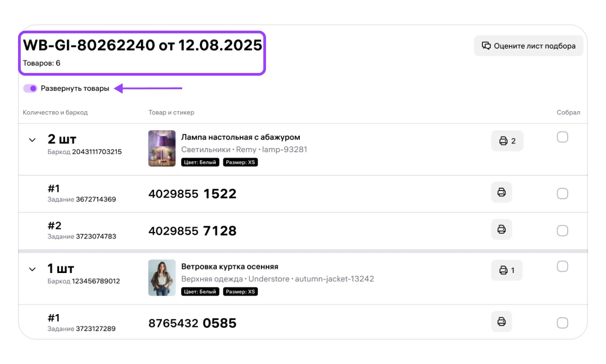This screenshot has width=606, height=364.
Task: Collapse the 2 шт lamp group
Action: coord(32,140)
